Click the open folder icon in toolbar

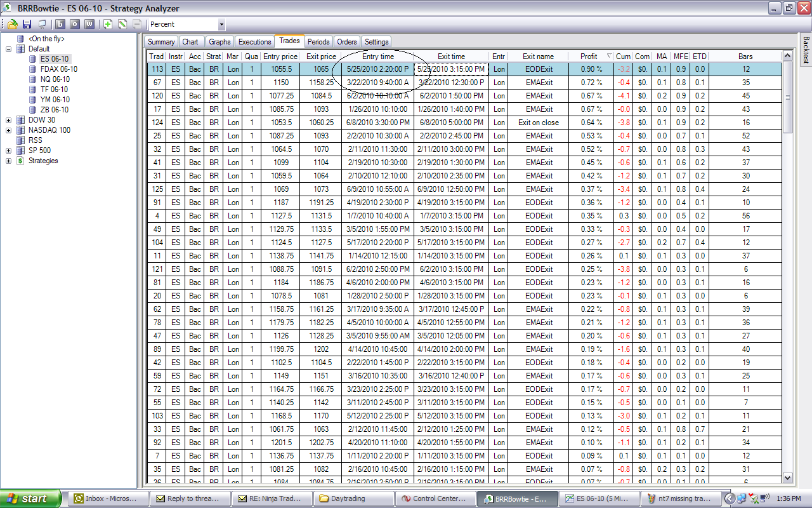click(12, 24)
